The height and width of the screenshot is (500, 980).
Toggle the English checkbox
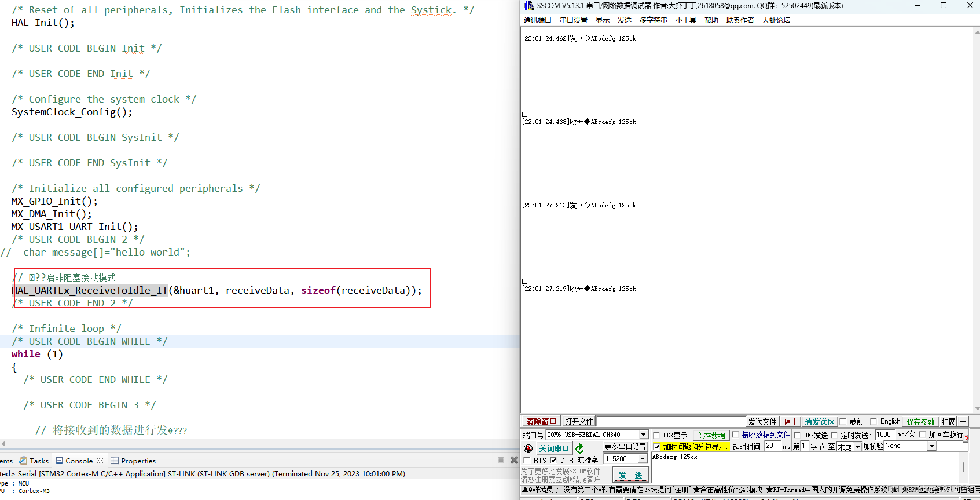(873, 421)
